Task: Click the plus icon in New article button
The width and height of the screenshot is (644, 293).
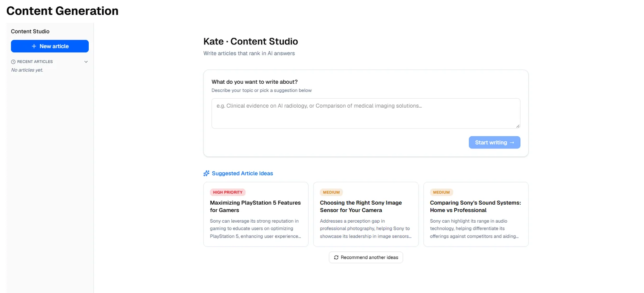Action: [x=34, y=46]
